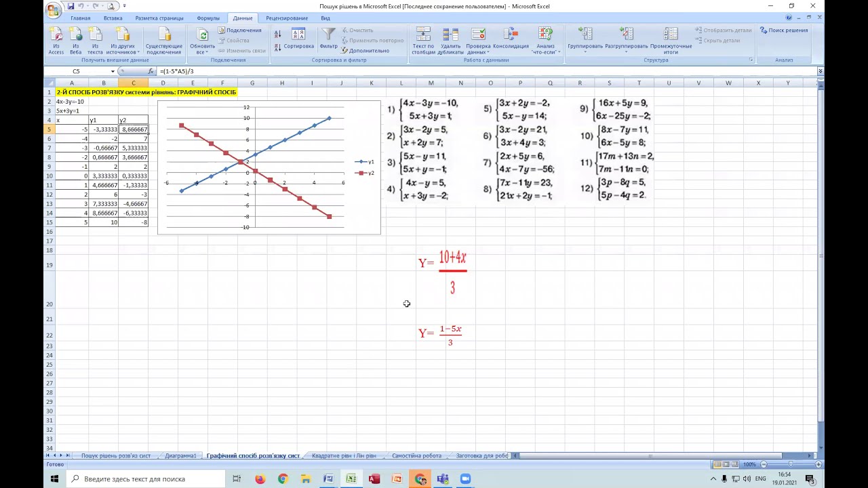This screenshot has width=868, height=488.
Task: Adjust the zoom slider handle
Action: click(791, 464)
